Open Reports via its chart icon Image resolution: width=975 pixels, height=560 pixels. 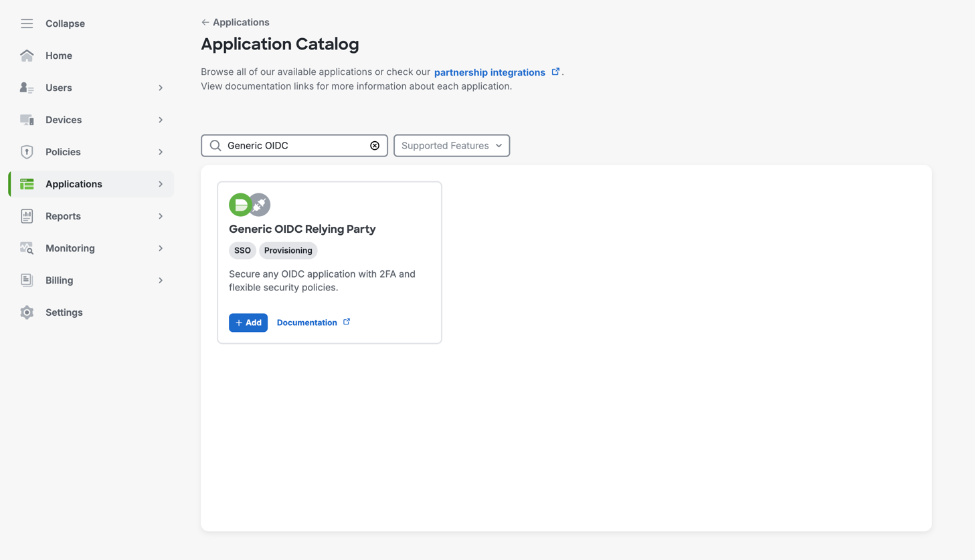[27, 216]
